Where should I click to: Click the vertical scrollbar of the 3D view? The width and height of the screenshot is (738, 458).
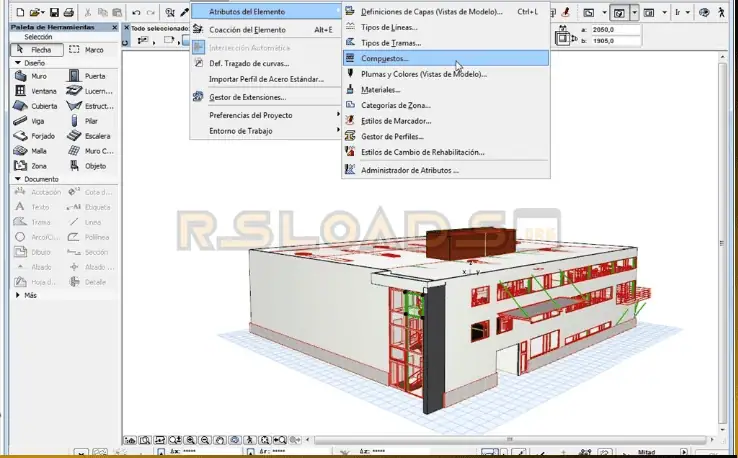point(722,243)
